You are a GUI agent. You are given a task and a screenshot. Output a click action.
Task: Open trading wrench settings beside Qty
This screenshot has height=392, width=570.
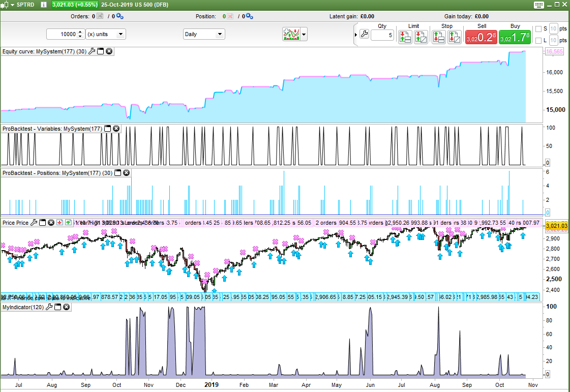point(364,35)
